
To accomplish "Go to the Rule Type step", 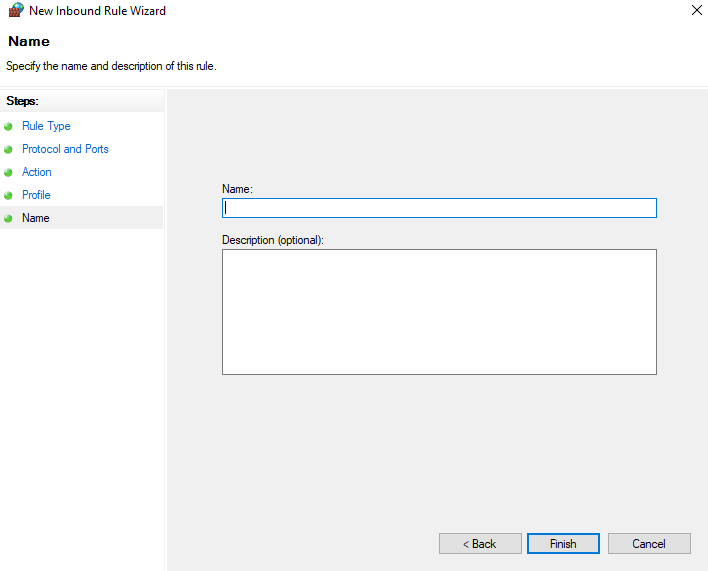I will point(46,126).
